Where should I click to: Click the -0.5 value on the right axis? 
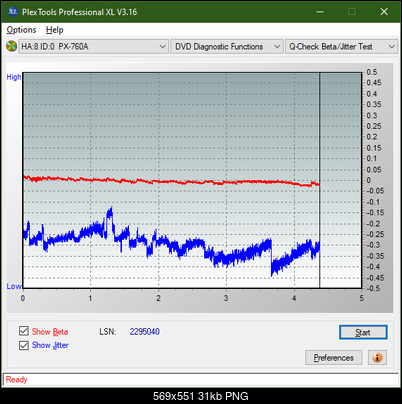coord(374,288)
